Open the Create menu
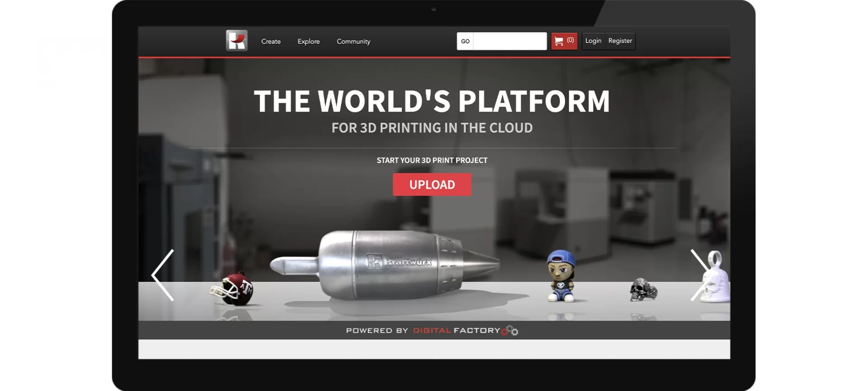Screen dimensions: 868x391 tap(271, 41)
